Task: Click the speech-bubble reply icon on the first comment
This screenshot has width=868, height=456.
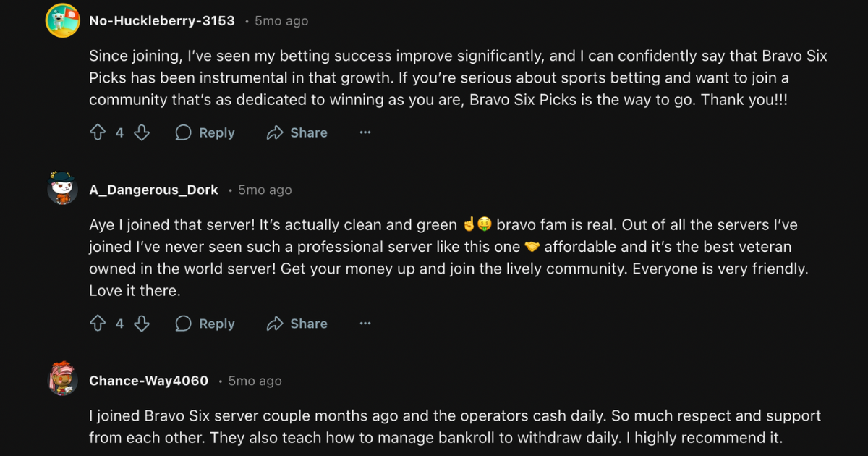Action: pyautogui.click(x=183, y=132)
